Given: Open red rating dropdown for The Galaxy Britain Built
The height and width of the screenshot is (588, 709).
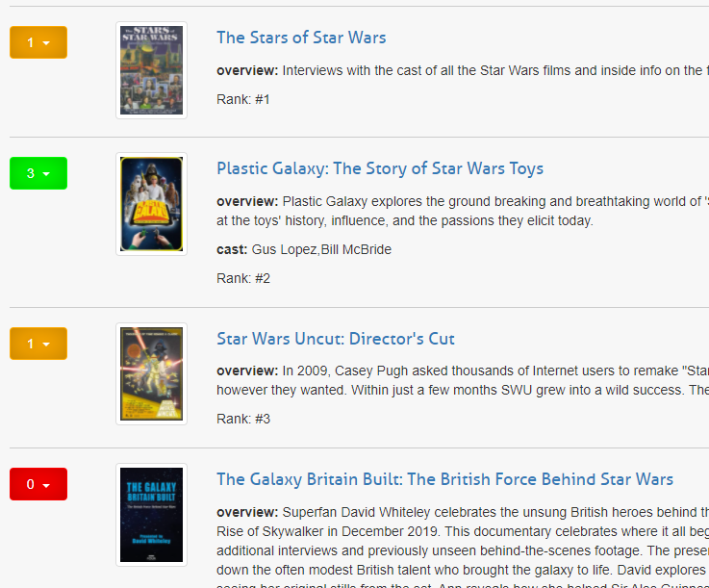Looking at the screenshot, I should (38, 484).
